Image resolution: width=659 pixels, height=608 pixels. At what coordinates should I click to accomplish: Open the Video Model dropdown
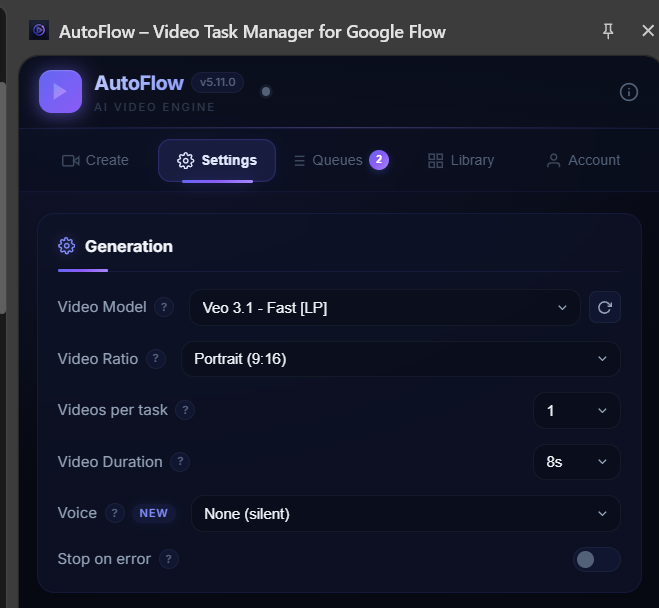[x=385, y=308]
